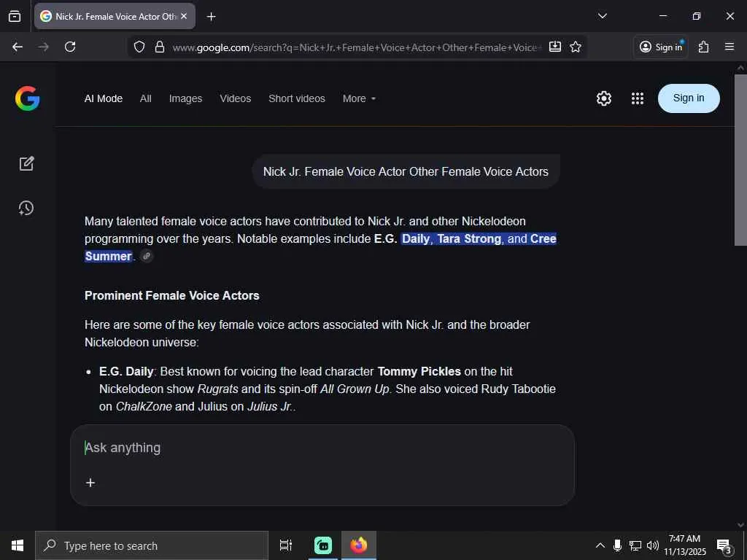
Task: Click the Firefox View icon in tab strip
Action: 15,16
